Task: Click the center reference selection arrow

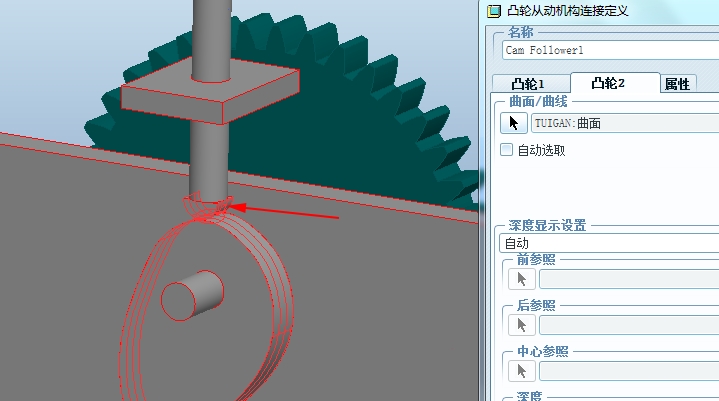Action: (x=522, y=371)
